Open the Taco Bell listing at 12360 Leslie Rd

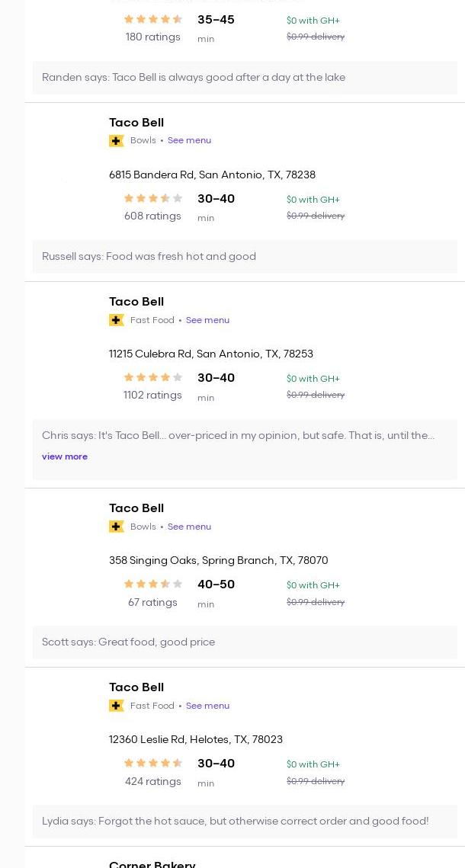coord(136,687)
